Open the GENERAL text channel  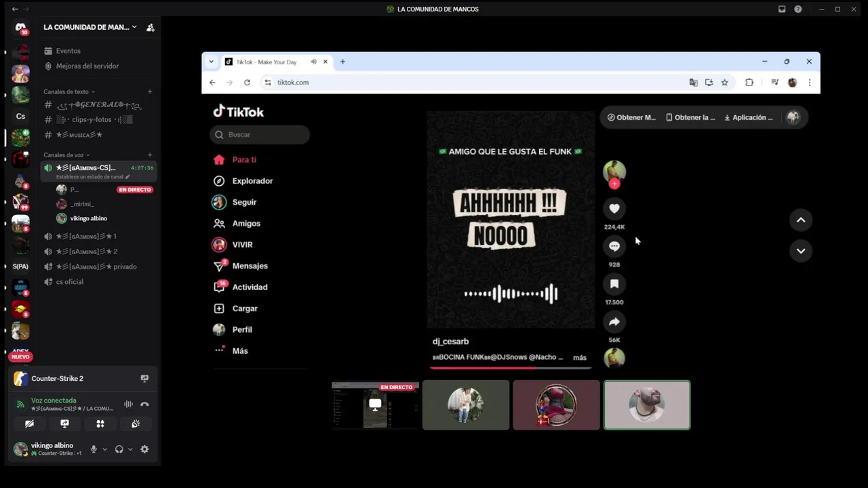coord(99,105)
